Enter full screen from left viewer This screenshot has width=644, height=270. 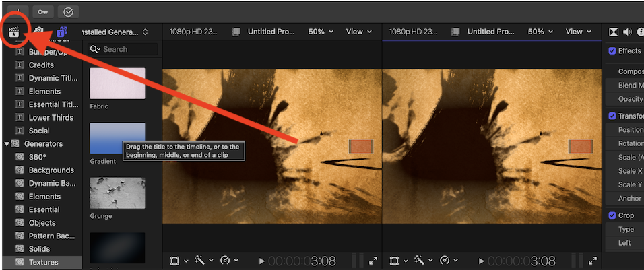(x=373, y=260)
